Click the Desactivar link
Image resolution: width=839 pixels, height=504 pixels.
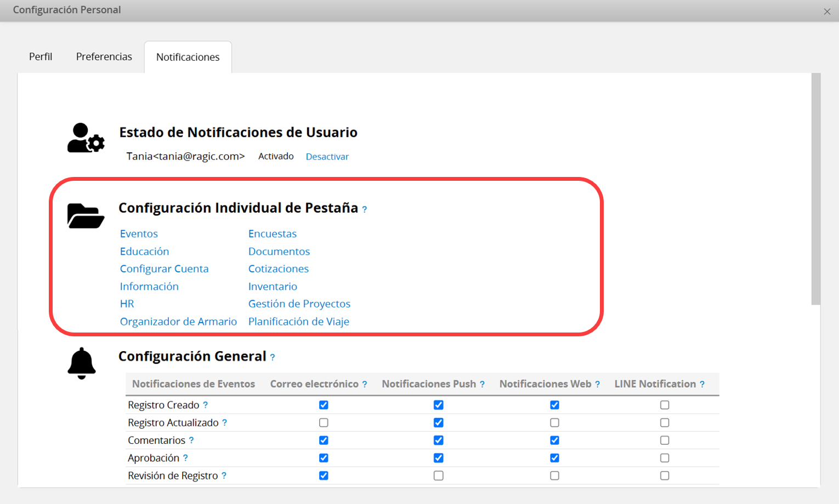327,157
